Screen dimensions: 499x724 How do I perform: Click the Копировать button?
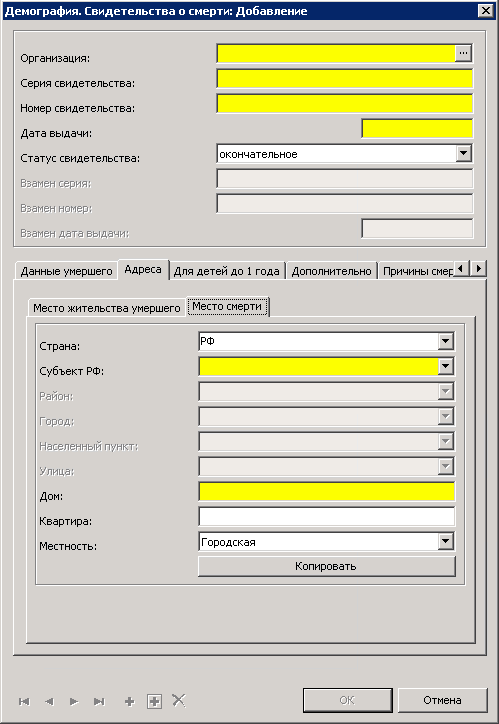327,566
